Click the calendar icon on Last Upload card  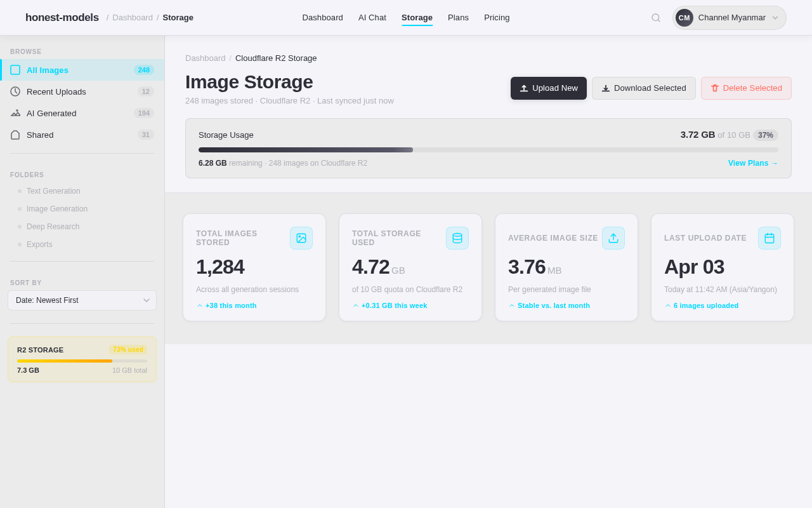769,238
